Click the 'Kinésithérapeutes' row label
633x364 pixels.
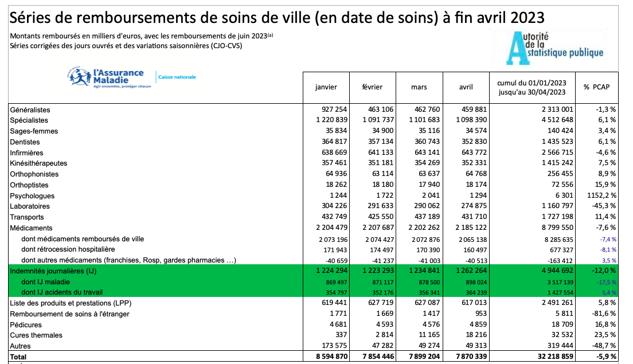click(38, 163)
